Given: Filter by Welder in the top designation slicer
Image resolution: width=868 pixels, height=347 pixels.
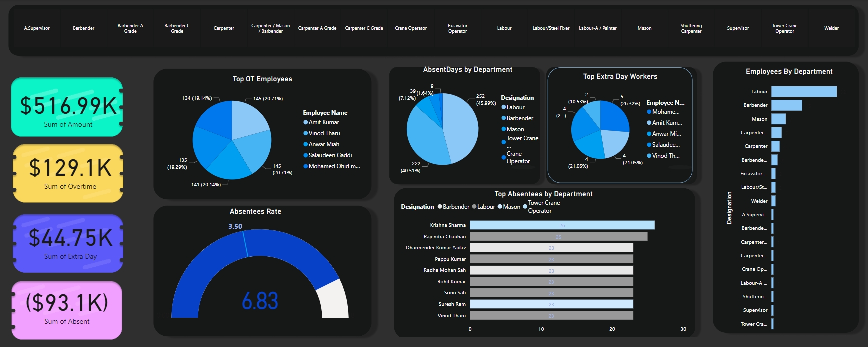Looking at the screenshot, I should (x=831, y=28).
